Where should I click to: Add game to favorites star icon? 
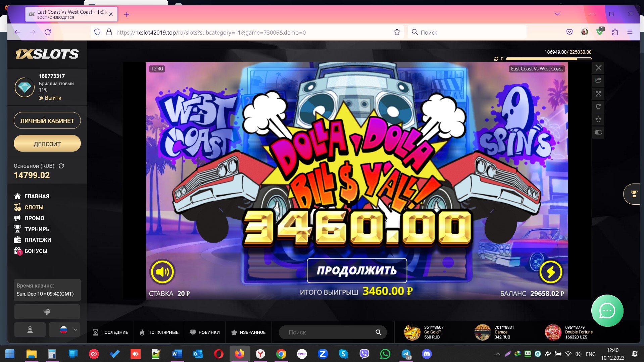point(598,119)
